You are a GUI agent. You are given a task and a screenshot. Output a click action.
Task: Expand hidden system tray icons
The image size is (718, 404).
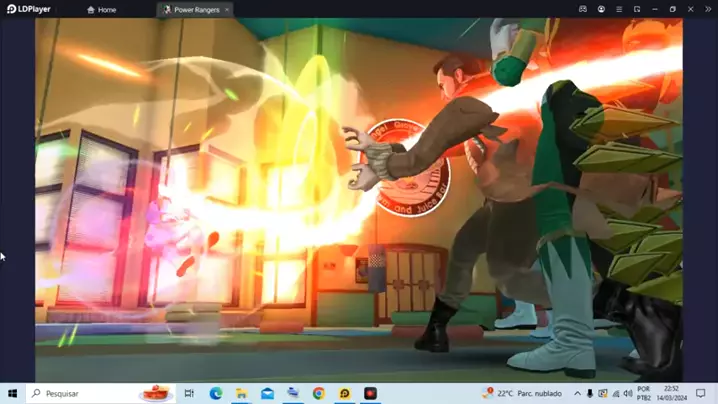click(x=577, y=394)
